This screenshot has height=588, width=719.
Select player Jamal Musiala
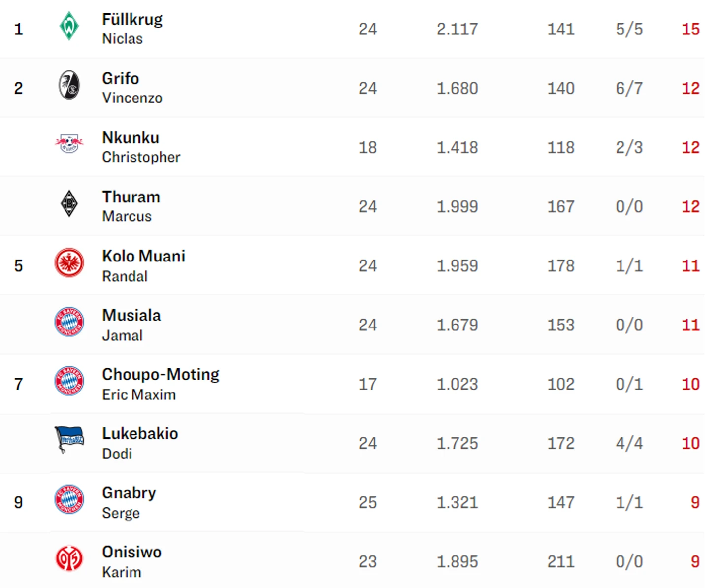(131, 325)
